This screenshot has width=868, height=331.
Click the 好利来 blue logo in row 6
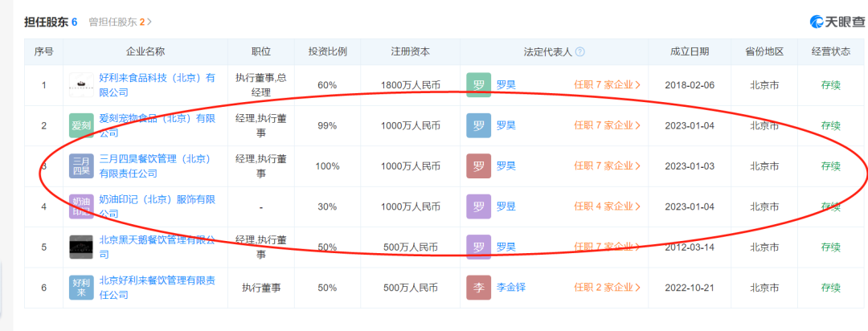click(81, 288)
